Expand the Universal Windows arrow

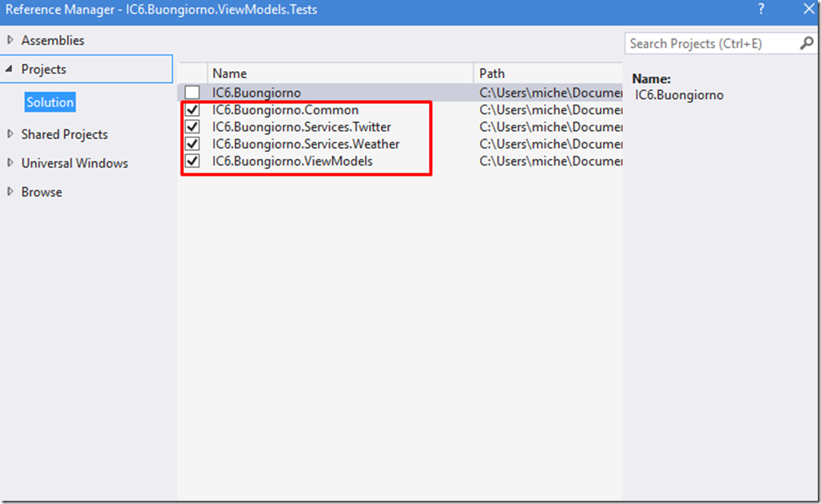pyautogui.click(x=10, y=163)
